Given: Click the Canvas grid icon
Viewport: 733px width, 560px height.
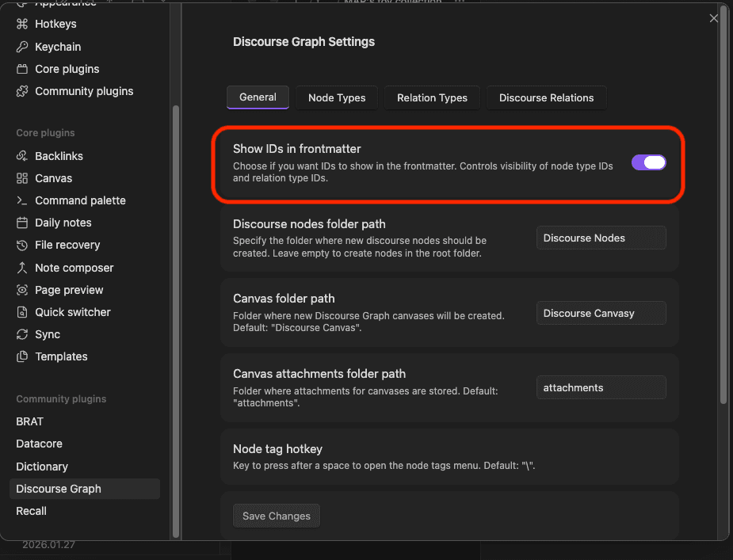Looking at the screenshot, I should pyautogui.click(x=22, y=178).
